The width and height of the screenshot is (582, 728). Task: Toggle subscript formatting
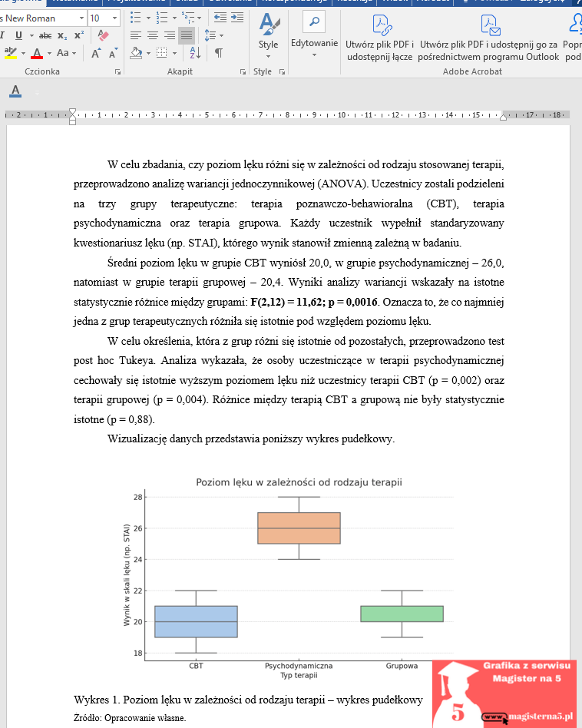click(62, 35)
